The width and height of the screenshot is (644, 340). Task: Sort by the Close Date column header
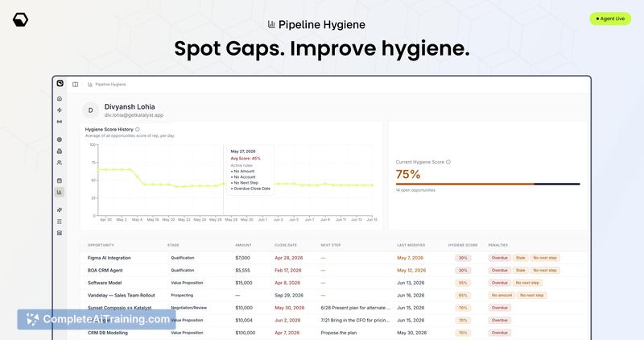(x=286, y=245)
